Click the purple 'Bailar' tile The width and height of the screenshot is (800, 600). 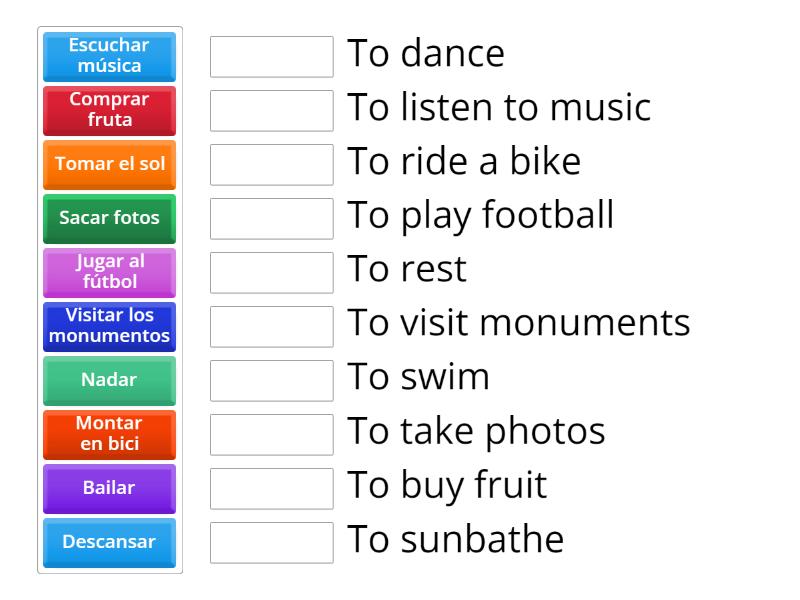click(x=109, y=489)
